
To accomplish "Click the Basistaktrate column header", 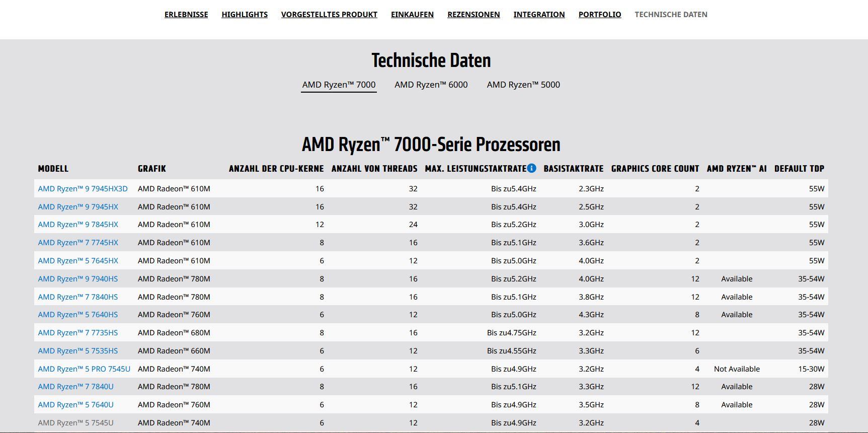I will (574, 169).
